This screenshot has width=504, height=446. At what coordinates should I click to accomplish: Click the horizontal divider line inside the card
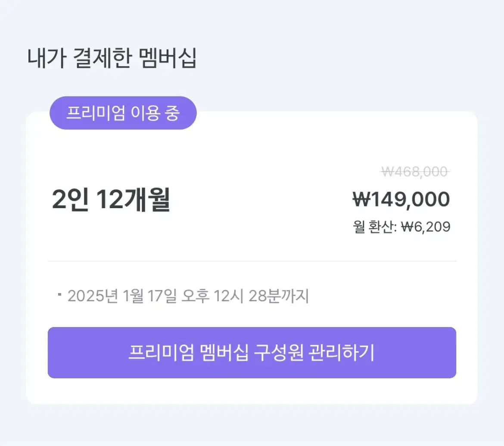coord(252,261)
